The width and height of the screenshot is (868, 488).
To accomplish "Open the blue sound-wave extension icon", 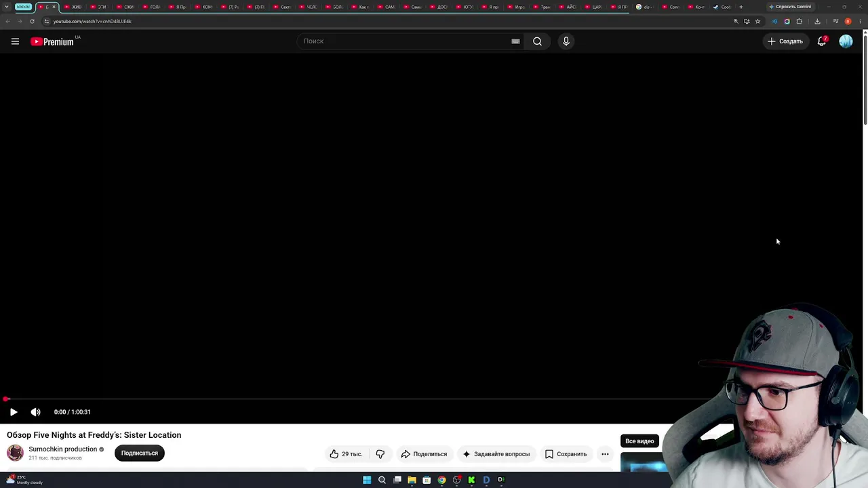I will 775,21.
